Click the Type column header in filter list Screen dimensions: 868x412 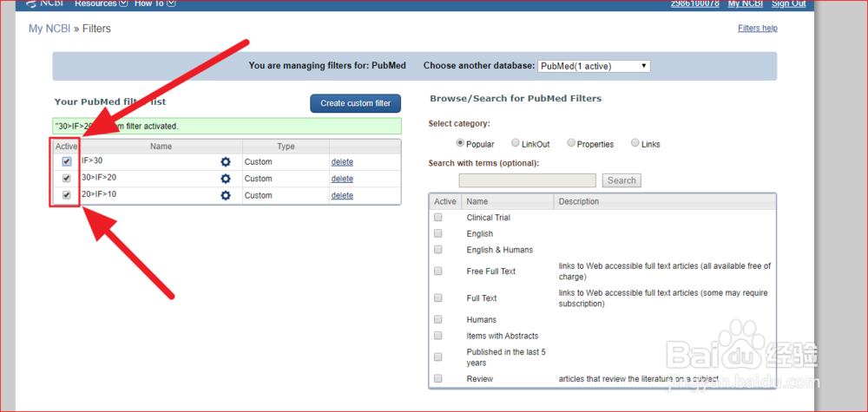pyautogui.click(x=286, y=147)
